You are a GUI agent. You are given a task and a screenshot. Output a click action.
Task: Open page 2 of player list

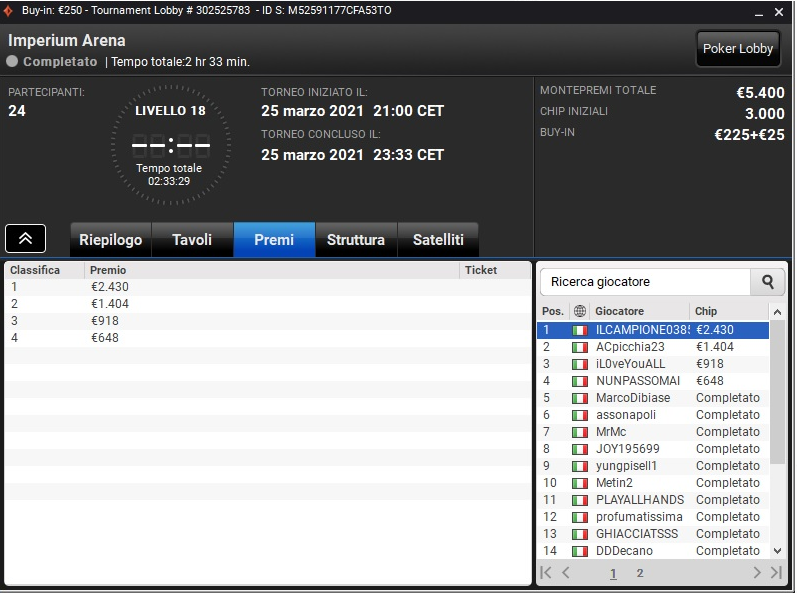click(x=639, y=573)
